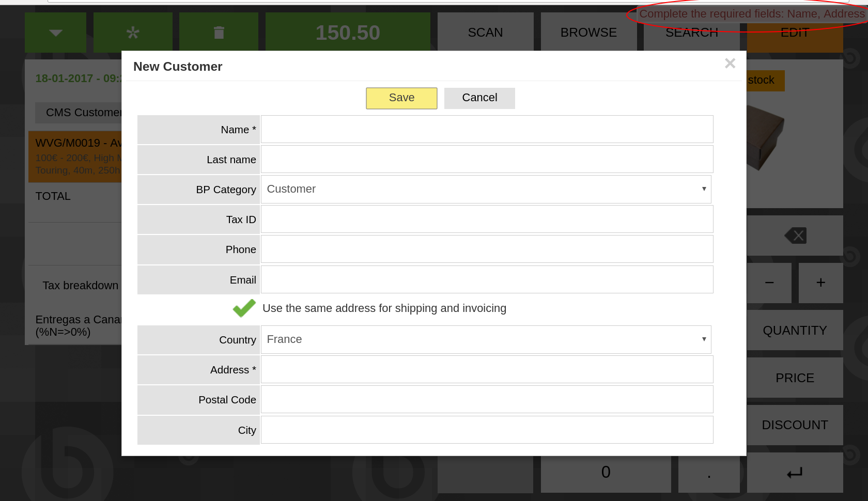Screen dimensions: 868x501
Task: Cancel the new customer form
Action: coord(479,98)
